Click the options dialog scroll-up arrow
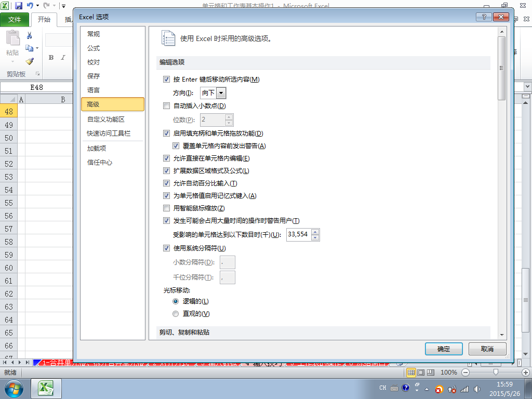The width and height of the screenshot is (532, 399). pos(502,32)
